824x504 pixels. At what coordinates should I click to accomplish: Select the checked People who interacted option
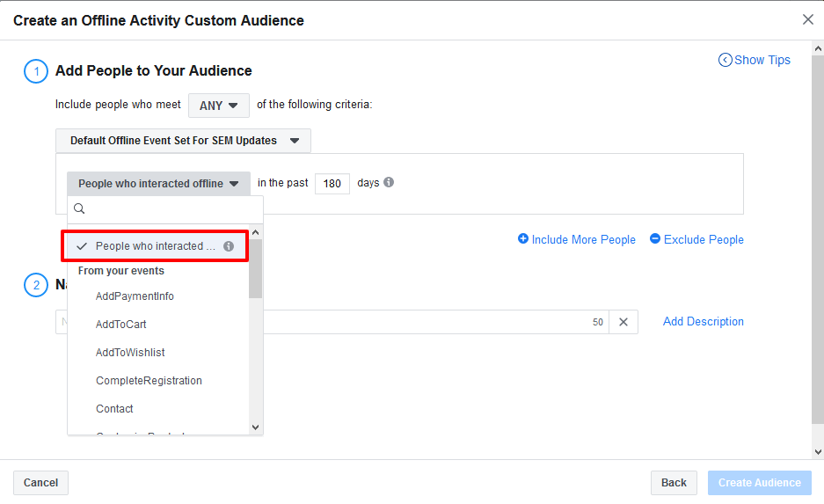pyautogui.click(x=155, y=246)
